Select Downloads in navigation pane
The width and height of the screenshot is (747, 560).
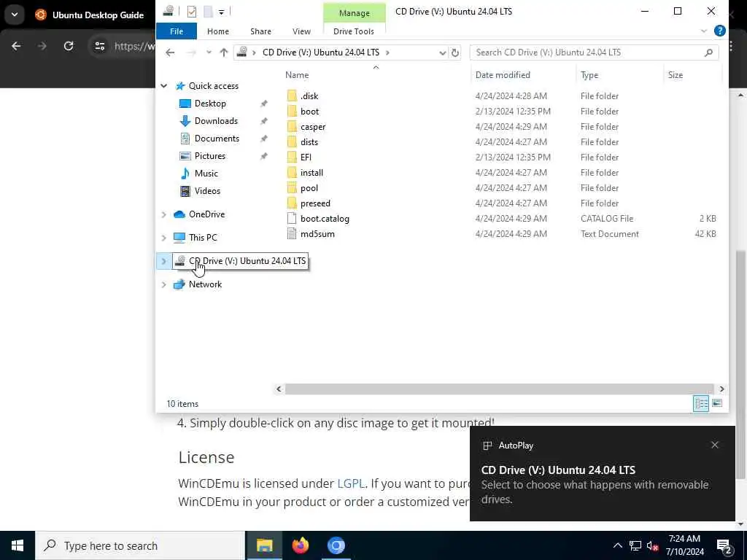click(216, 121)
